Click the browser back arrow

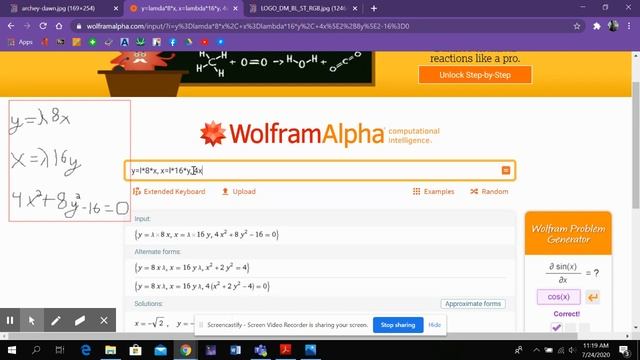pyautogui.click(x=11, y=26)
